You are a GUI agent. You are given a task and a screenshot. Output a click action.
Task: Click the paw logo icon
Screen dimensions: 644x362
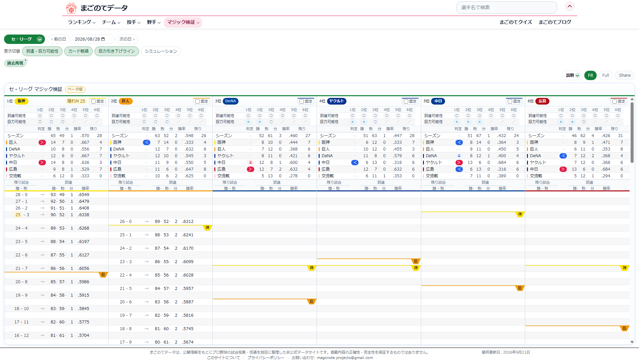71,8
